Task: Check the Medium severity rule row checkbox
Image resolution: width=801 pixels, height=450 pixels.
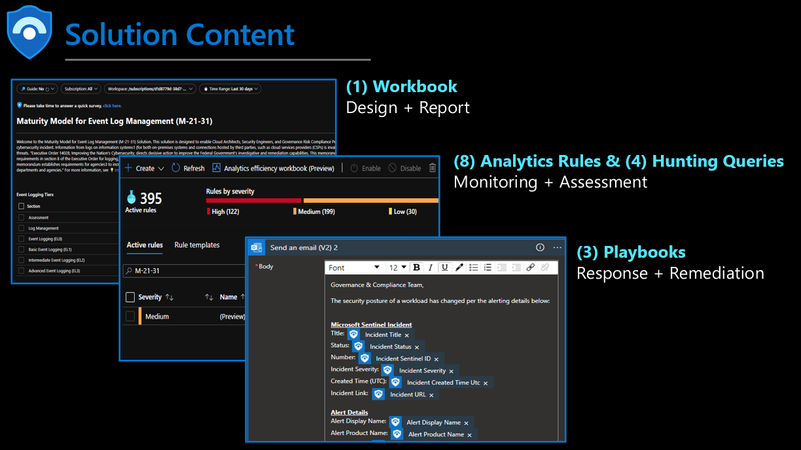Action: [x=130, y=317]
